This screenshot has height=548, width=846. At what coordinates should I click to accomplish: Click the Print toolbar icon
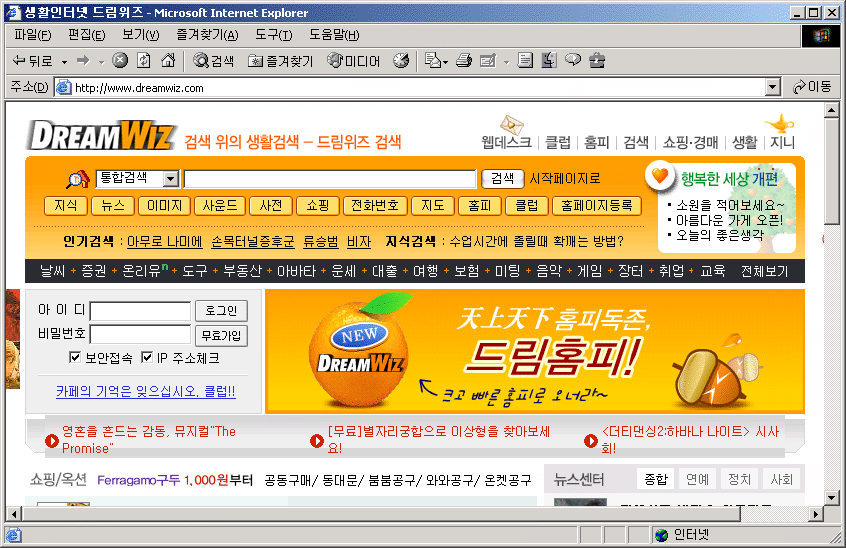click(x=463, y=60)
